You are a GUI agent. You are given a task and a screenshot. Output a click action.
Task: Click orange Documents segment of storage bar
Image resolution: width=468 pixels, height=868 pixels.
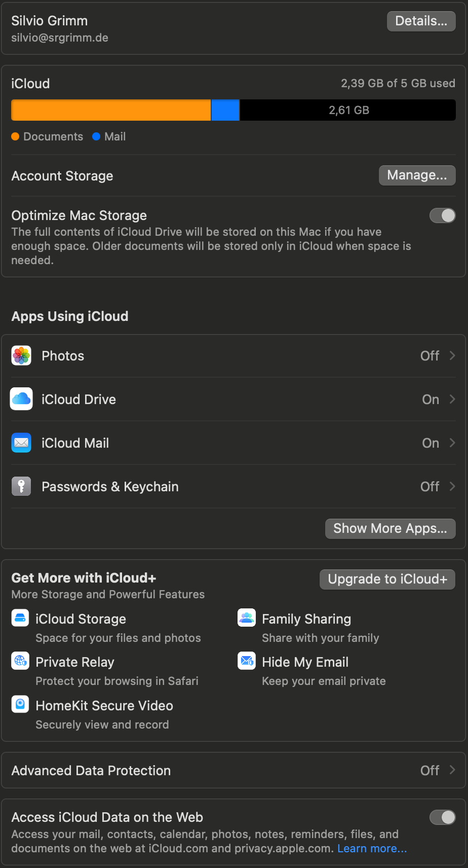pos(110,110)
